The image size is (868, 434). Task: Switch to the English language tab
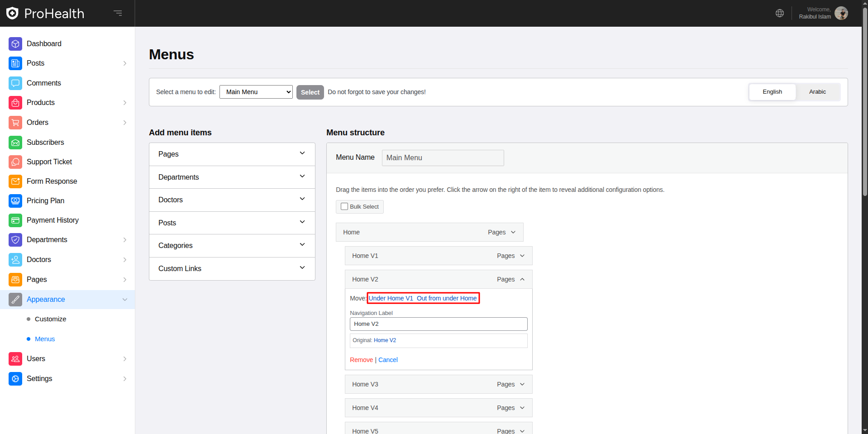pos(772,92)
